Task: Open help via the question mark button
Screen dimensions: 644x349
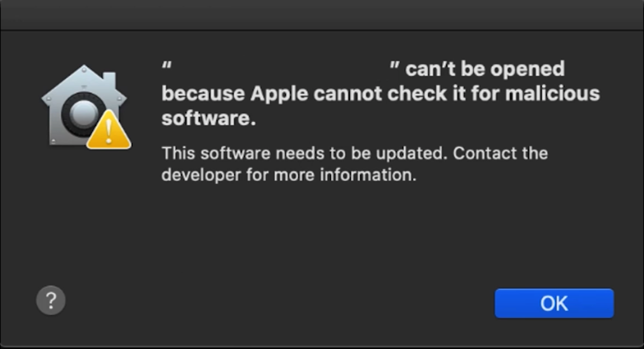Action: point(51,301)
